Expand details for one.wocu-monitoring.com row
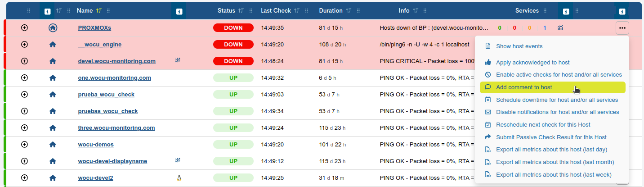This screenshot has width=644, height=187. click(25, 78)
